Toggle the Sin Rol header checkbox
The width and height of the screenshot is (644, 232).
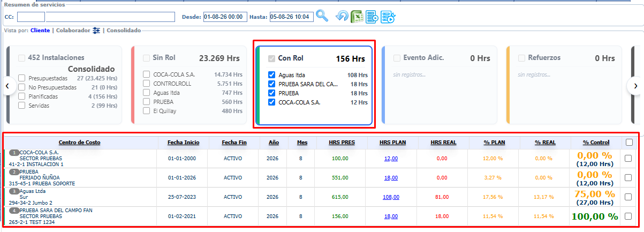(147, 58)
